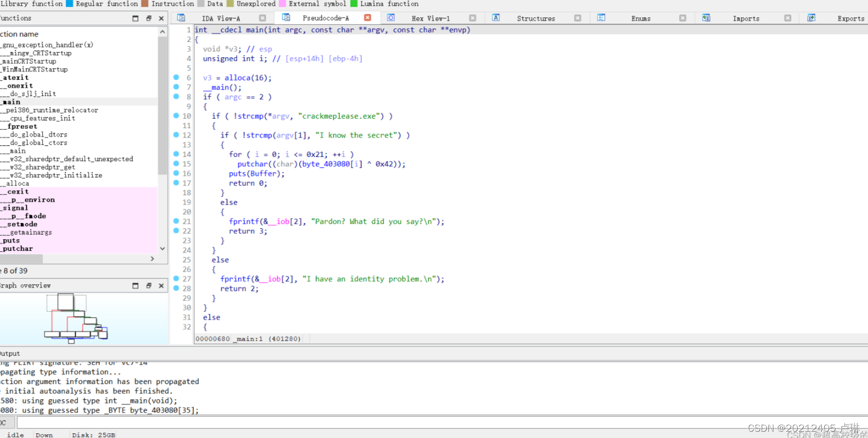Click the output command input field
The image size is (868, 438).
442,422
